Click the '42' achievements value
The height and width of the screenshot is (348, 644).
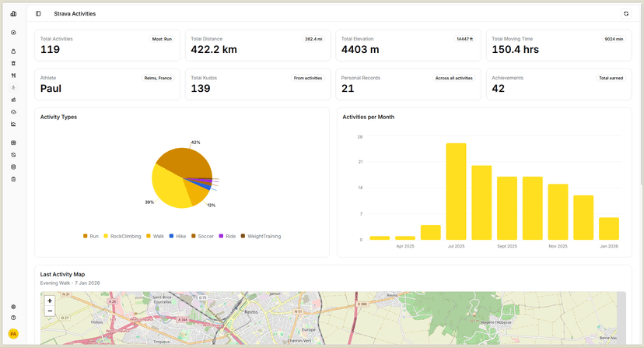pos(499,89)
